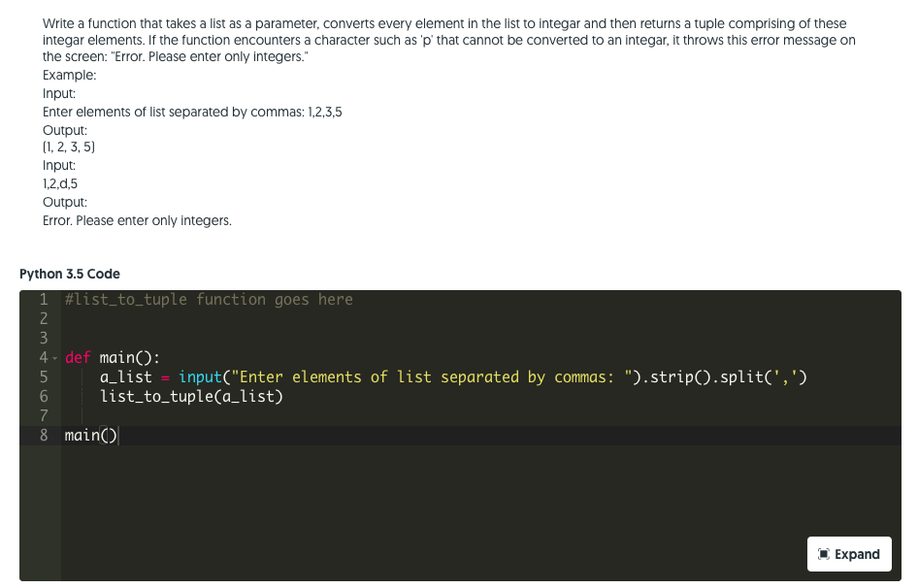Click the empty editor line 2
This screenshot has height=588, width=918.
click(146, 318)
